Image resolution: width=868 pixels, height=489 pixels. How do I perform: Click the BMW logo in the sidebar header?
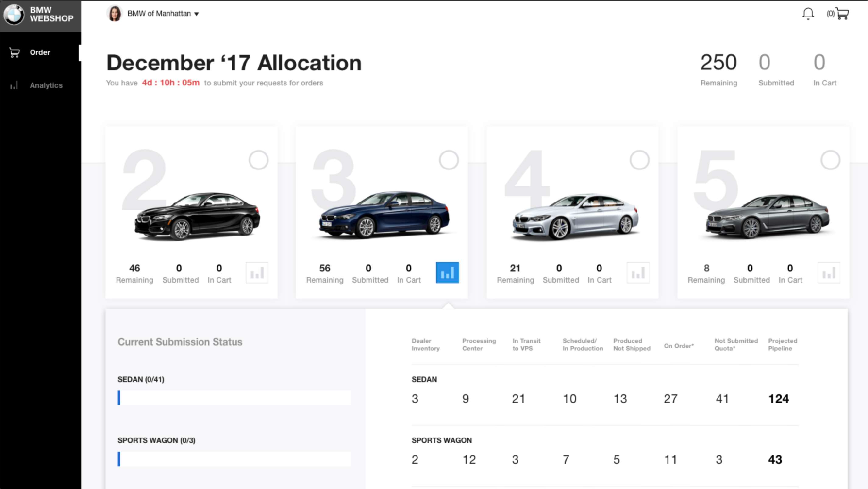pos(14,14)
